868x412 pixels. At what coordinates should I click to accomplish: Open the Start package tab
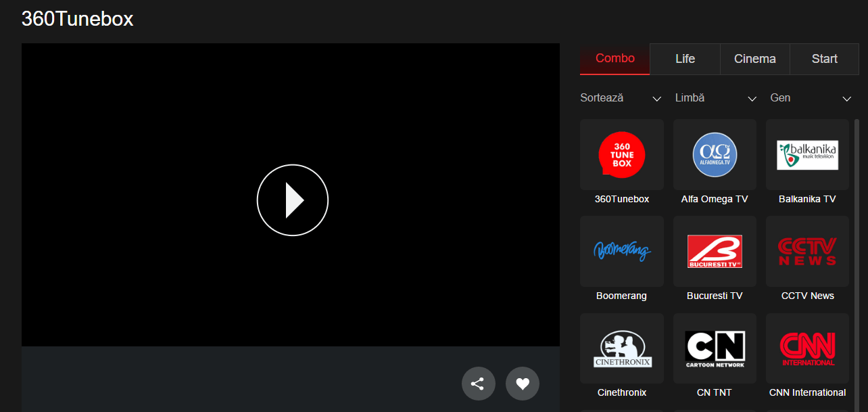[825, 59]
